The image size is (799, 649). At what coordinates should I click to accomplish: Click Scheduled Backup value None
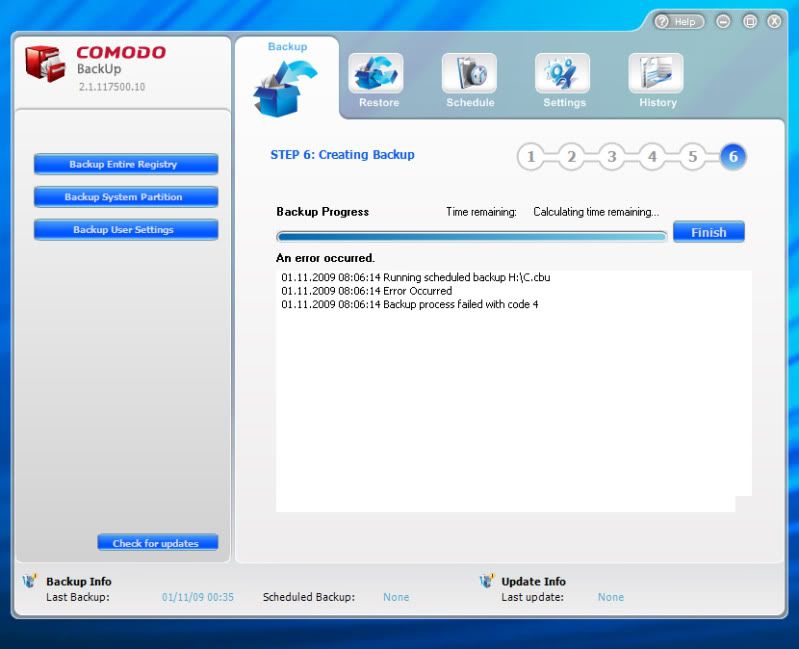[396, 597]
